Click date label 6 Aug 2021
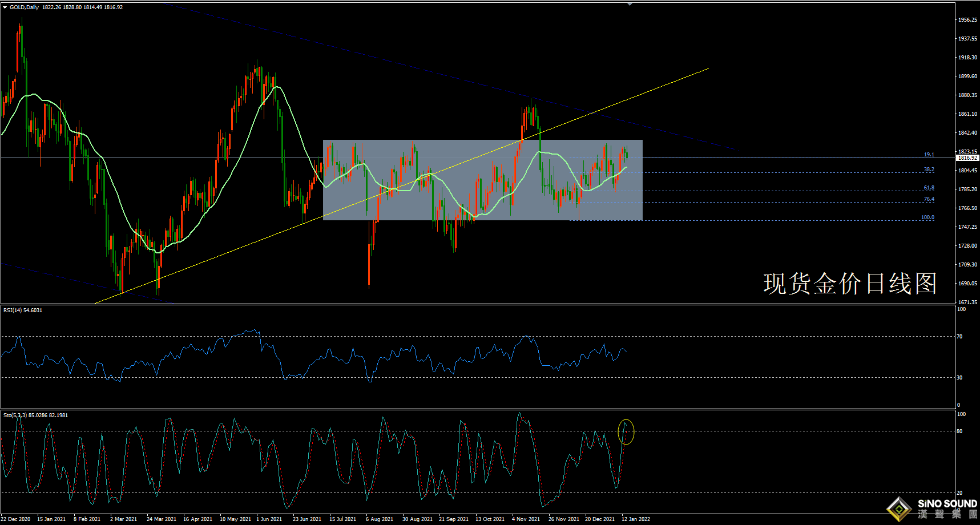980x525 pixels. [x=380, y=519]
